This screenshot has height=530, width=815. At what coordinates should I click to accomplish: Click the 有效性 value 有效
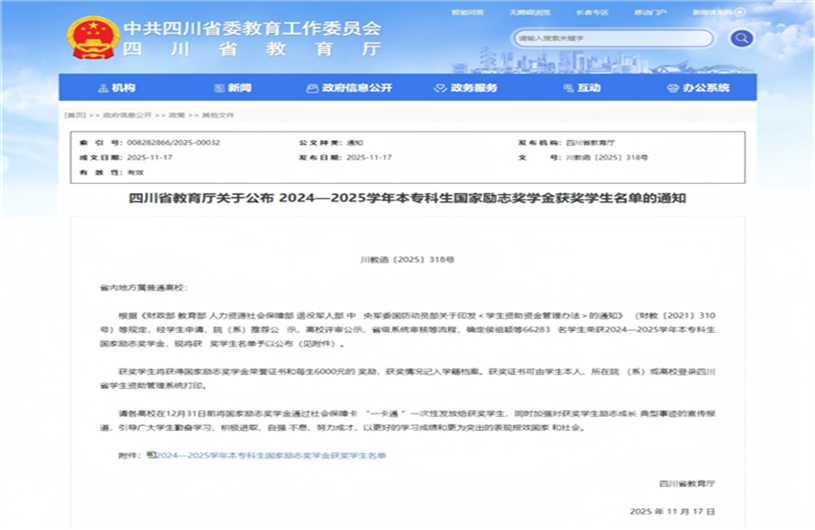(x=135, y=172)
